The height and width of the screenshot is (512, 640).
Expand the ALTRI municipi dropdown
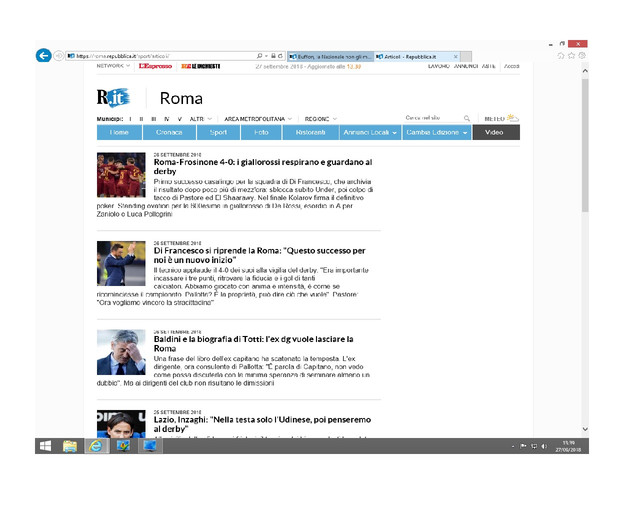[201, 119]
